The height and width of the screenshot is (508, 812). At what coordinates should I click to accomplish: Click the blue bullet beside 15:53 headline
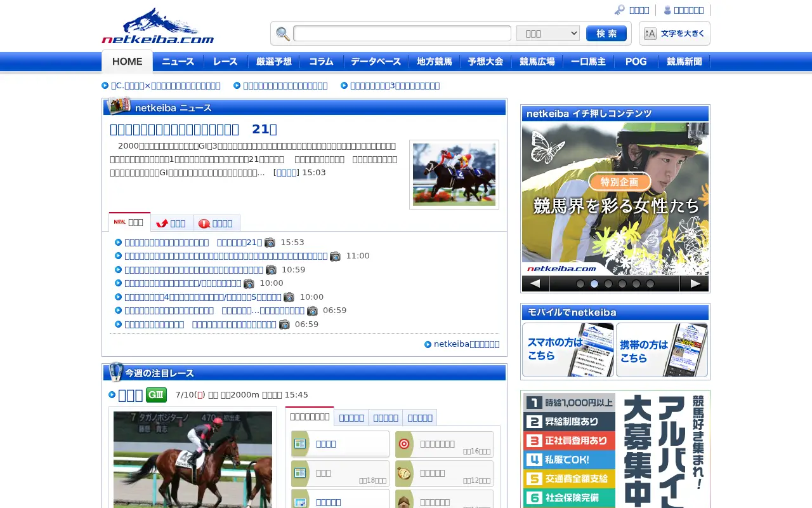click(x=118, y=243)
